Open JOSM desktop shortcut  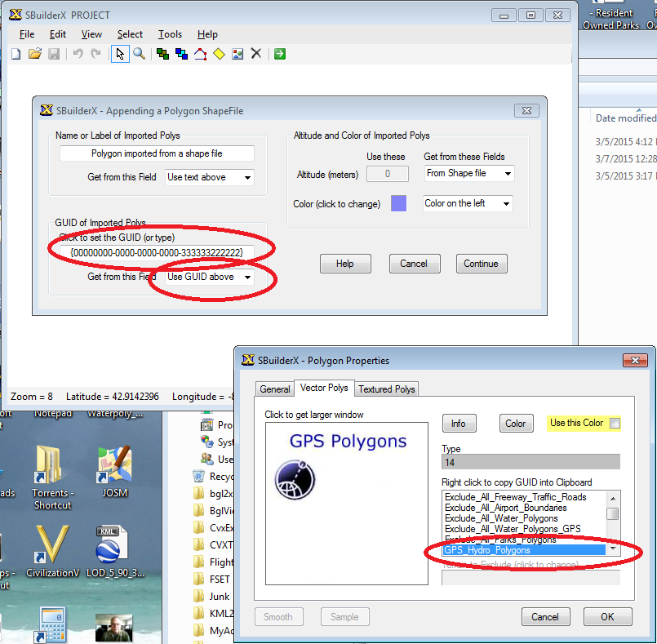(x=115, y=472)
